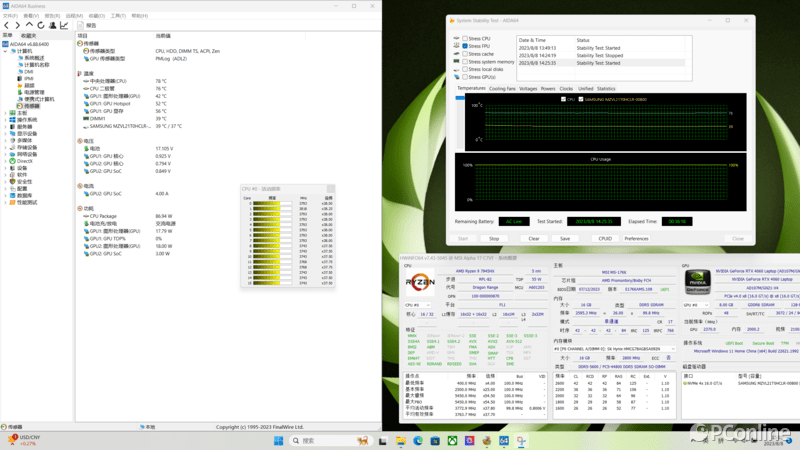Uncheck the Stress FPU checkbox

(465, 46)
